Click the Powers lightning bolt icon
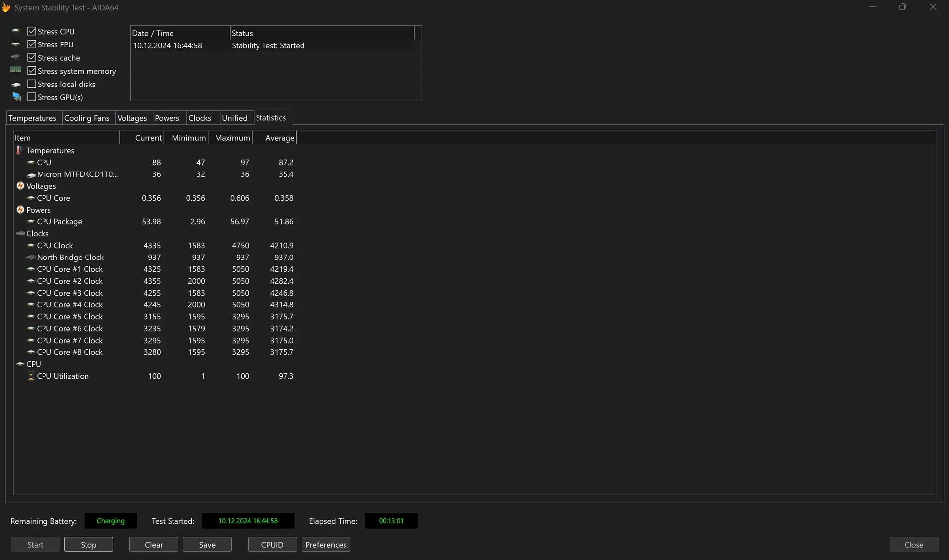 point(20,210)
